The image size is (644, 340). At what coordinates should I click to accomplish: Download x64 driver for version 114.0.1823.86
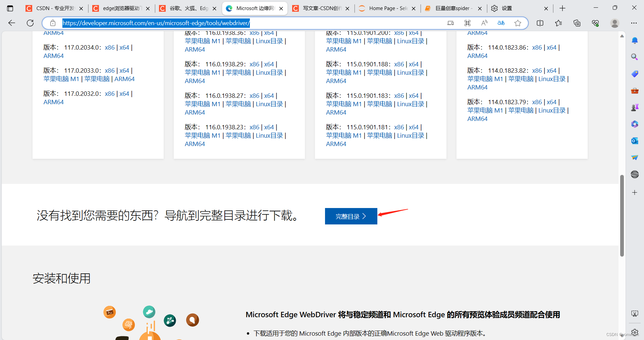tap(551, 48)
